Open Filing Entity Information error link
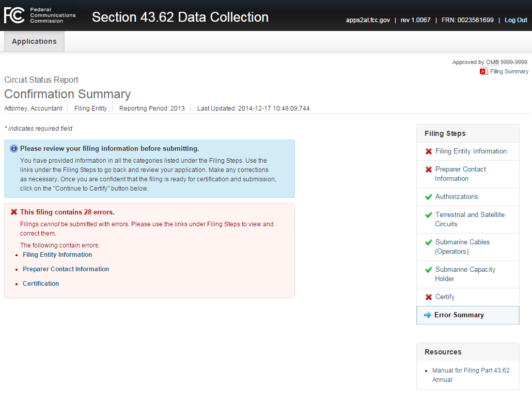The height and width of the screenshot is (402, 532). (x=57, y=255)
